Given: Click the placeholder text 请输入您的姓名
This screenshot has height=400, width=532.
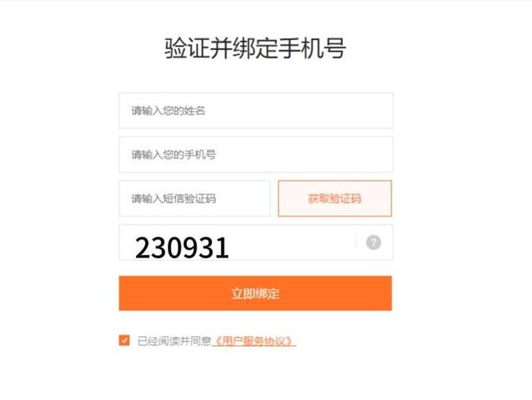Looking at the screenshot, I should click(169, 110).
